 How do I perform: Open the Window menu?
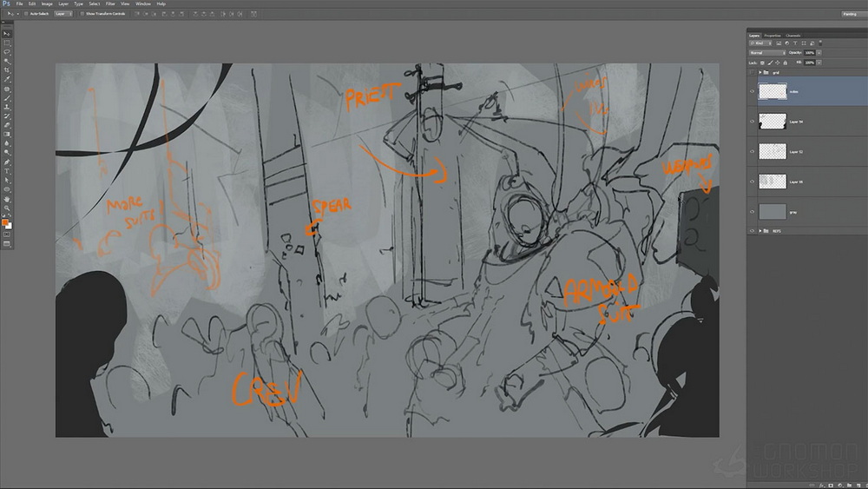[143, 3]
